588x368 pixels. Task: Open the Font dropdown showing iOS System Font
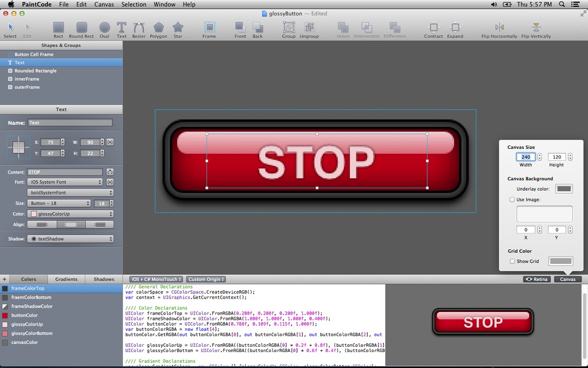tap(65, 182)
